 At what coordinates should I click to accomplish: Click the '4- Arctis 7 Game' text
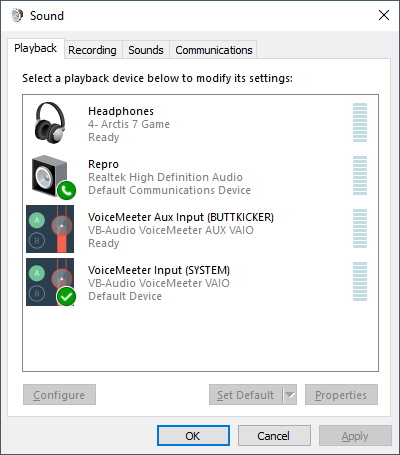coord(129,124)
